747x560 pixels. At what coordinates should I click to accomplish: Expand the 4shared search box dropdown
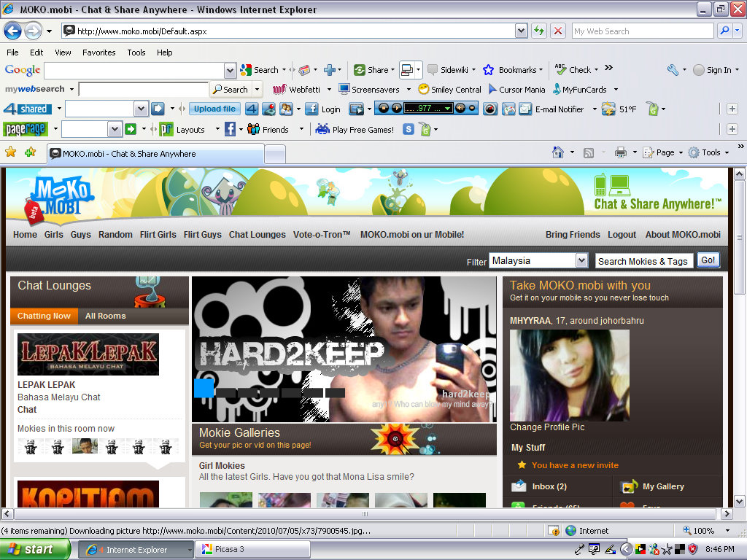click(141, 109)
